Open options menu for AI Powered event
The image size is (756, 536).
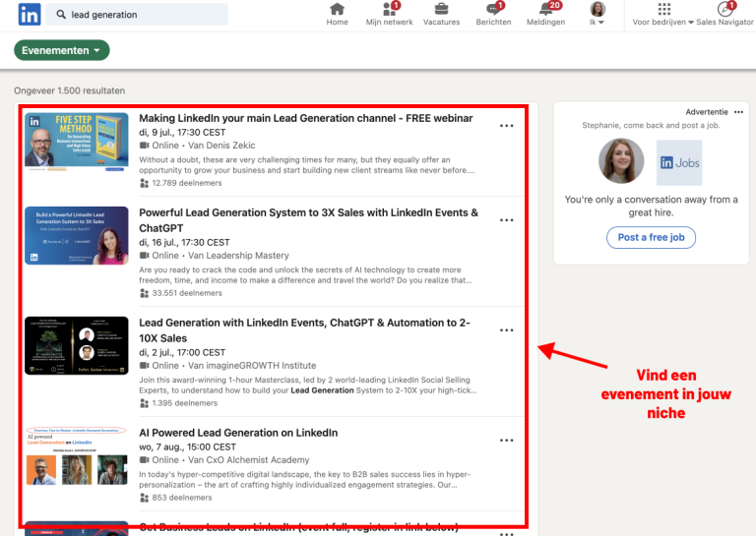[506, 441]
